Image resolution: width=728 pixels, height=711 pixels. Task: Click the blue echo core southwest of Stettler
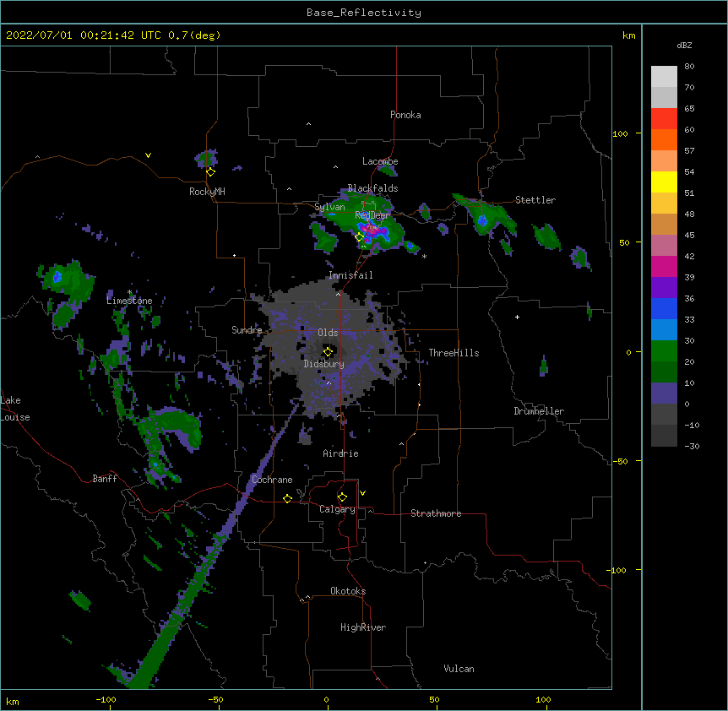(482, 220)
